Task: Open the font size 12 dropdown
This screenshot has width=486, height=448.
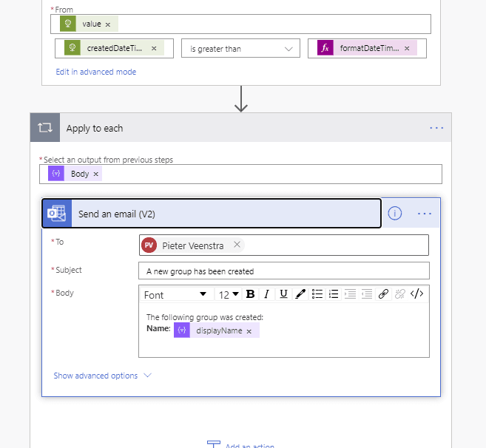Action: 229,294
